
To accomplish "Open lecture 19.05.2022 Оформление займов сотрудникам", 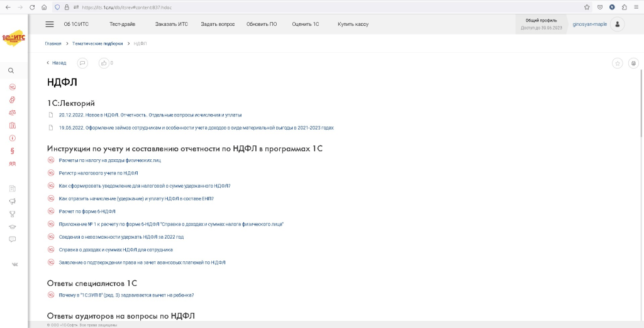I will coord(196,128).
